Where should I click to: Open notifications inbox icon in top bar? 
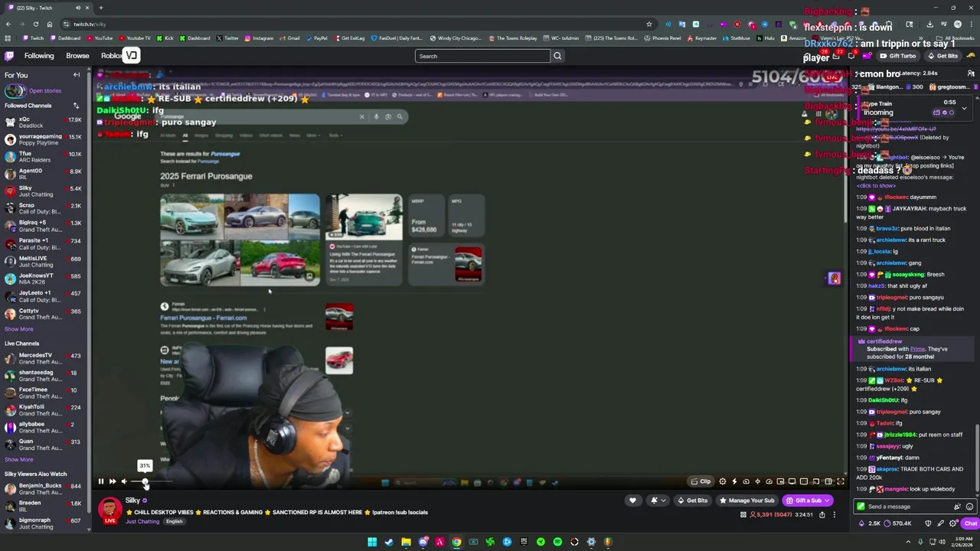tap(835, 56)
